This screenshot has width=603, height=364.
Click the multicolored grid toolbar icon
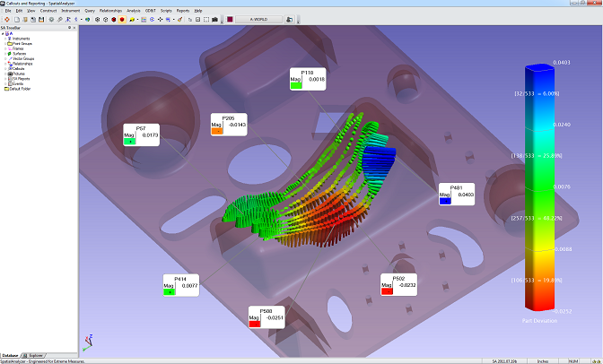pos(144,19)
